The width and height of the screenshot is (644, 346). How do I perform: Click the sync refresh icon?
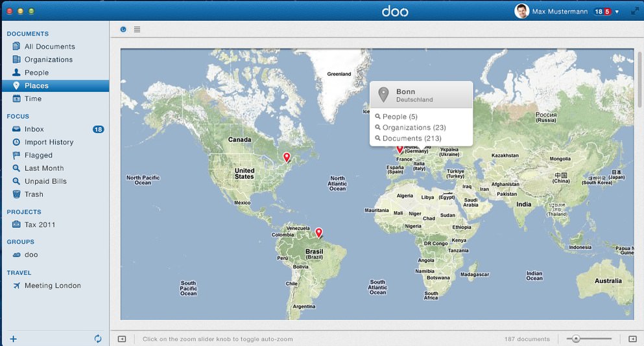click(x=98, y=339)
